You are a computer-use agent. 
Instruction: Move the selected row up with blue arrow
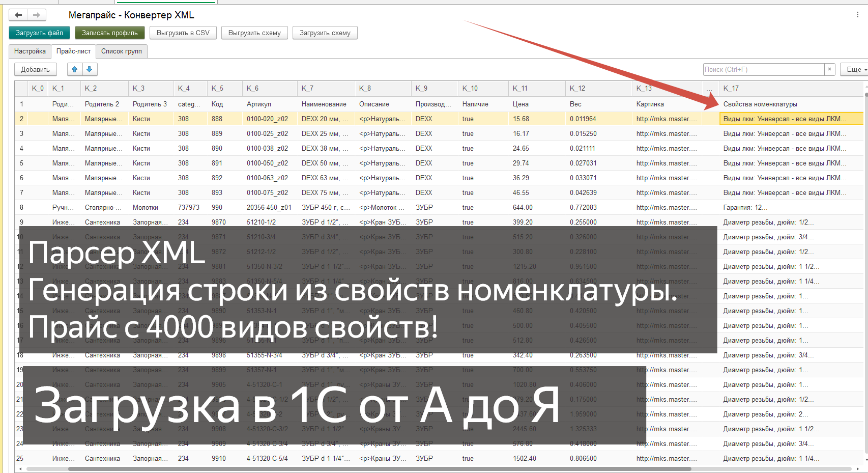pyautogui.click(x=75, y=69)
